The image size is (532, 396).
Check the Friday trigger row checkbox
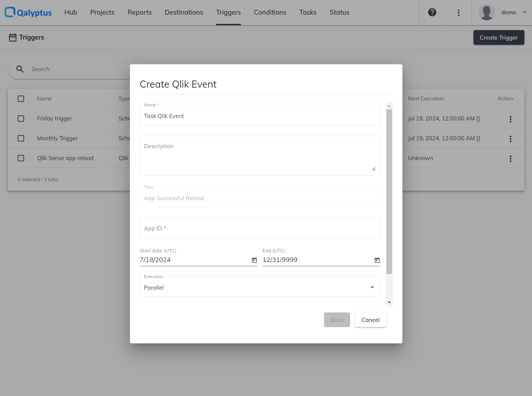pos(21,119)
